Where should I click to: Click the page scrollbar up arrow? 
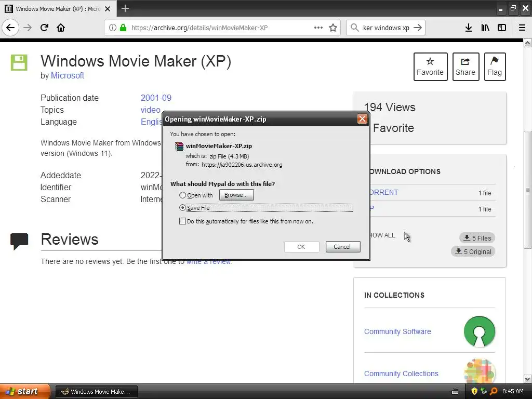pyautogui.click(x=527, y=43)
